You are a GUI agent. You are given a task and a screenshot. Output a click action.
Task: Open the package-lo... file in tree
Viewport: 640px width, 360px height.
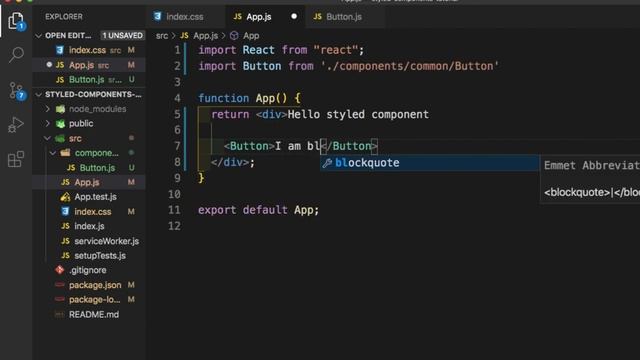tap(89, 300)
